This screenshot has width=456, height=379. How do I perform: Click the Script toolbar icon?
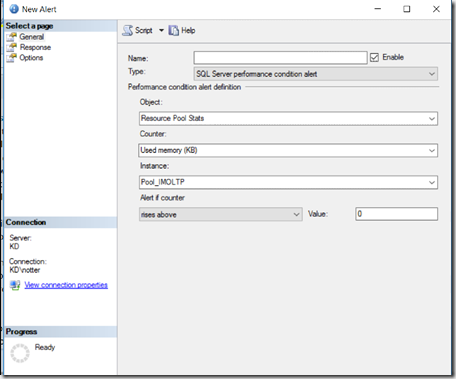click(x=127, y=31)
